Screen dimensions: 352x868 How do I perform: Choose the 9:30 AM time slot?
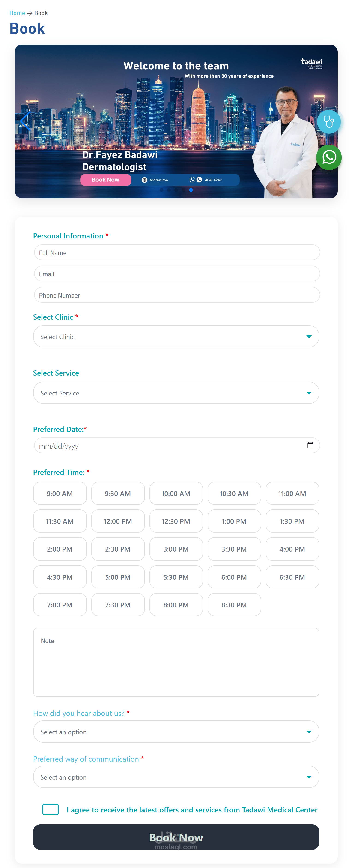pyautogui.click(x=118, y=493)
